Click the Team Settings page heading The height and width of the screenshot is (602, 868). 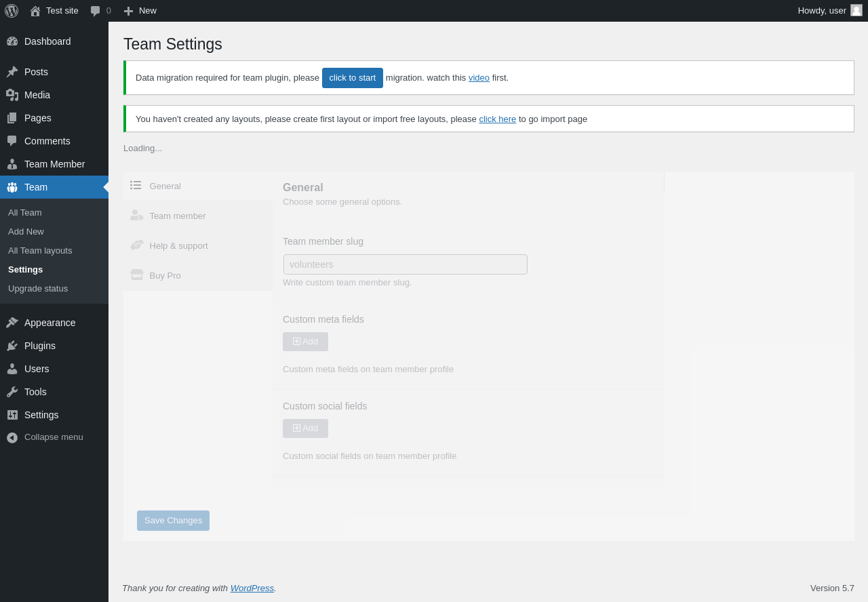(173, 44)
